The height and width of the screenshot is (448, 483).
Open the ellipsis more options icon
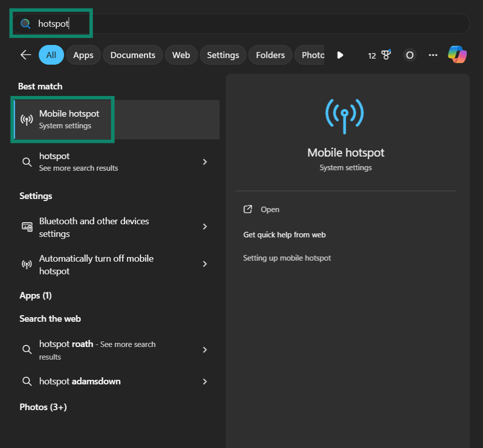point(433,55)
